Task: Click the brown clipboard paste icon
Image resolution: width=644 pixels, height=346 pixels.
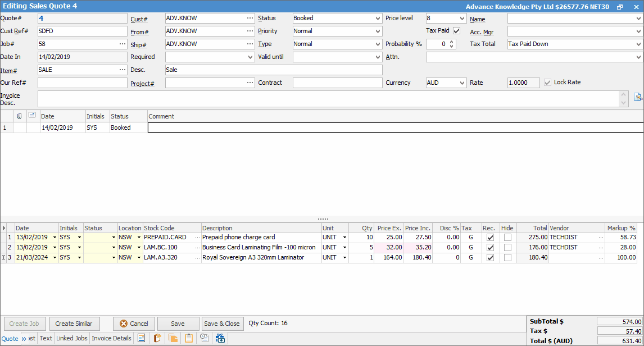Action: pos(157,338)
